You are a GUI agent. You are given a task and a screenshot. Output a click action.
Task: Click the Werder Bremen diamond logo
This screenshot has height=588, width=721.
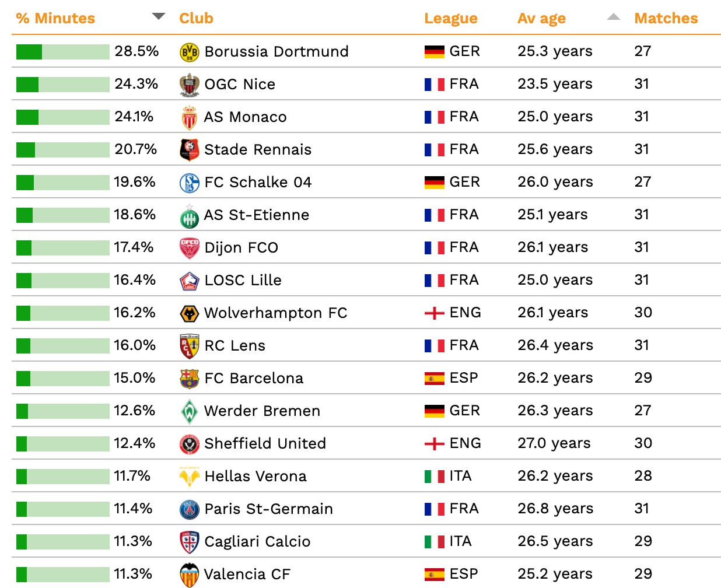point(189,411)
